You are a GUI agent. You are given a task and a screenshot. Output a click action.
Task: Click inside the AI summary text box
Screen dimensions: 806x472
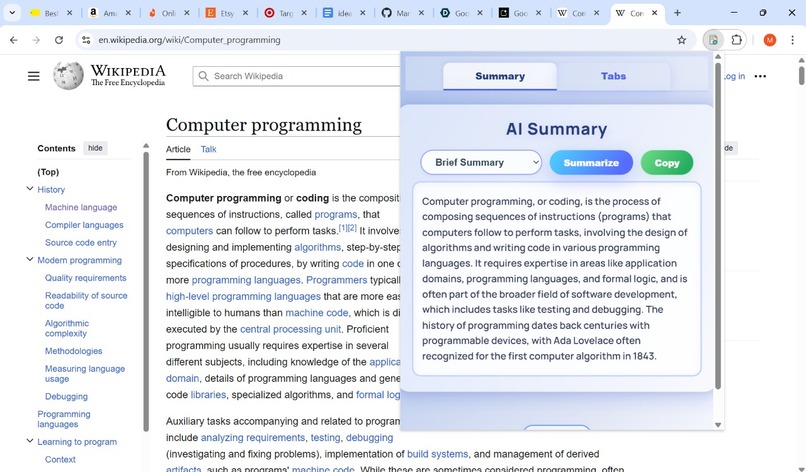point(557,279)
